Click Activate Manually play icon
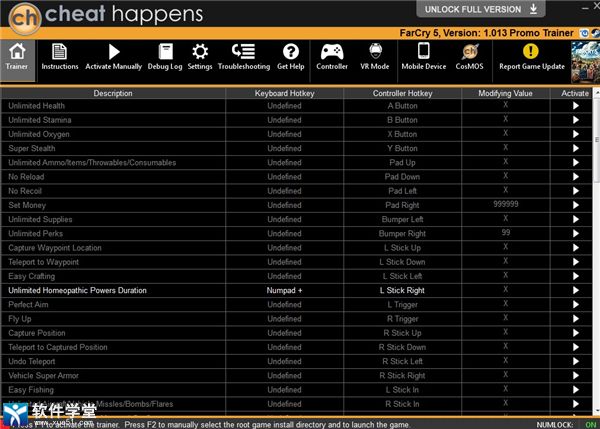Viewport: 600px width, 429px height. coord(114,52)
